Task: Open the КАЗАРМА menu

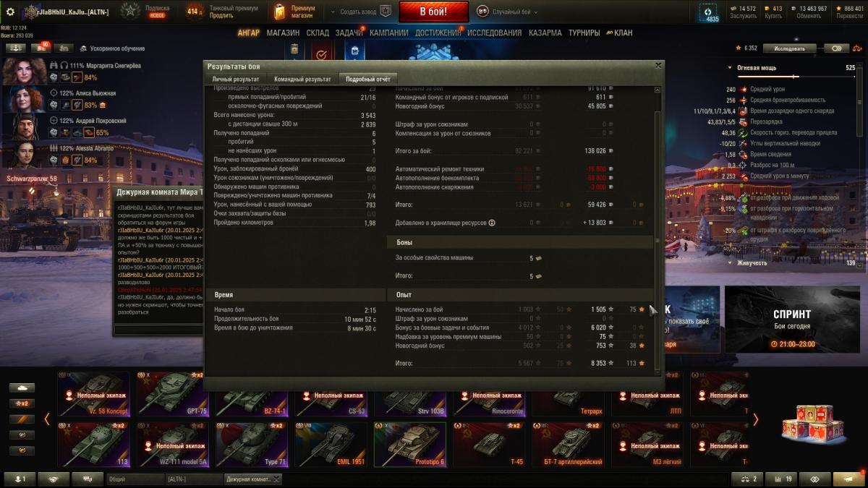Action: [545, 33]
